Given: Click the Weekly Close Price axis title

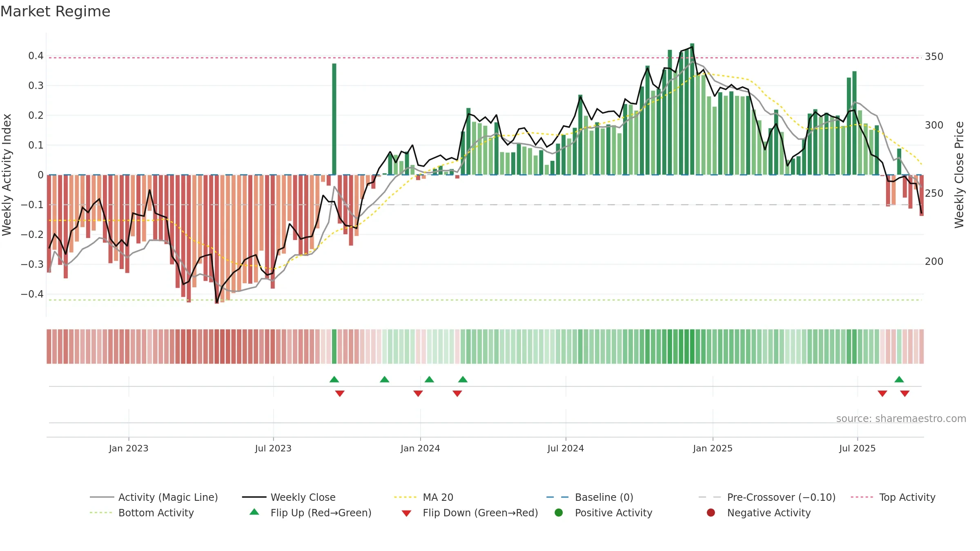Looking at the screenshot, I should tap(959, 175).
